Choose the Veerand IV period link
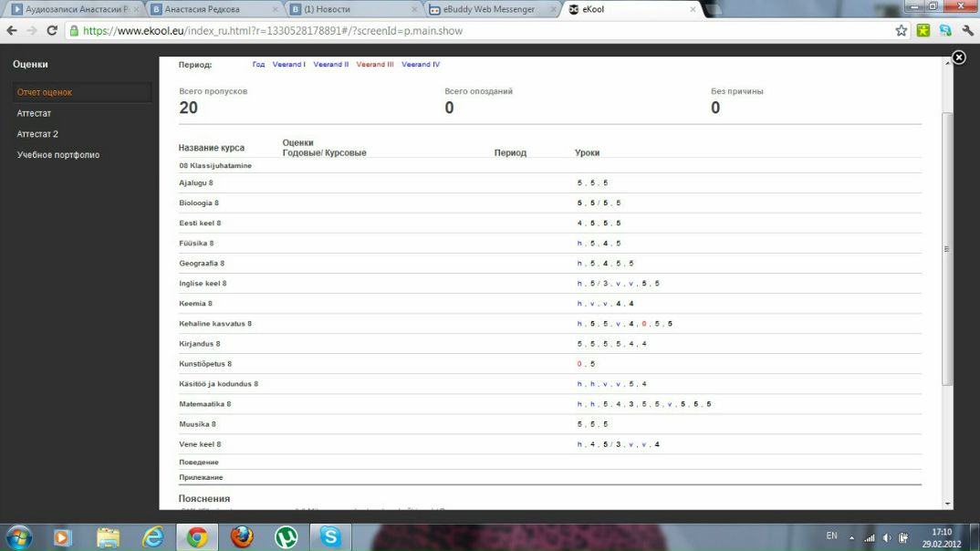 [x=421, y=65]
